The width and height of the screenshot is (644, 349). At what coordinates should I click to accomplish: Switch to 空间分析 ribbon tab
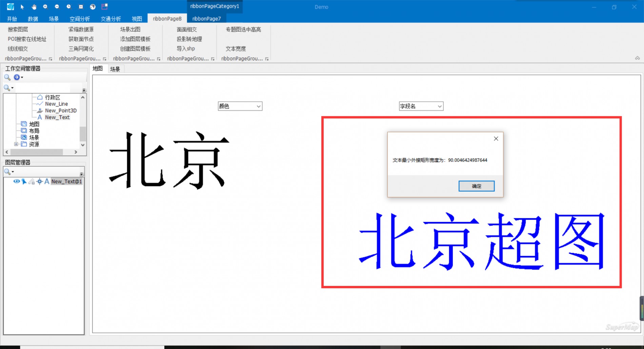(x=80, y=19)
